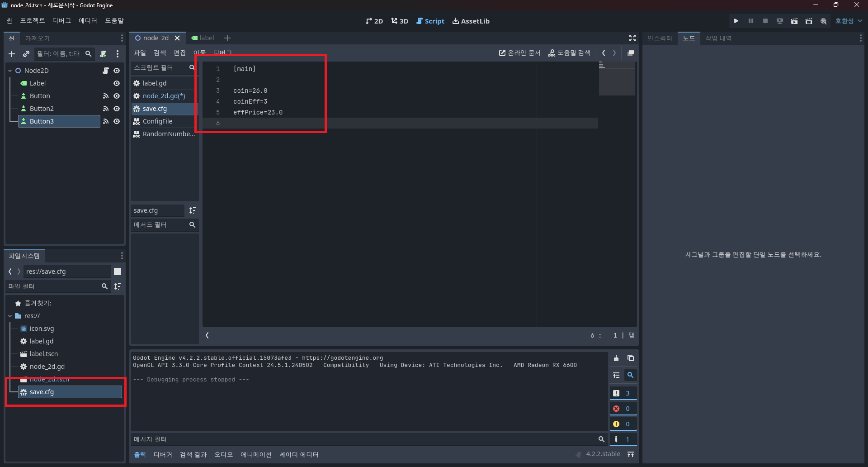Switch to the Script workspace
Screen dimensions: 868x467
(430, 21)
